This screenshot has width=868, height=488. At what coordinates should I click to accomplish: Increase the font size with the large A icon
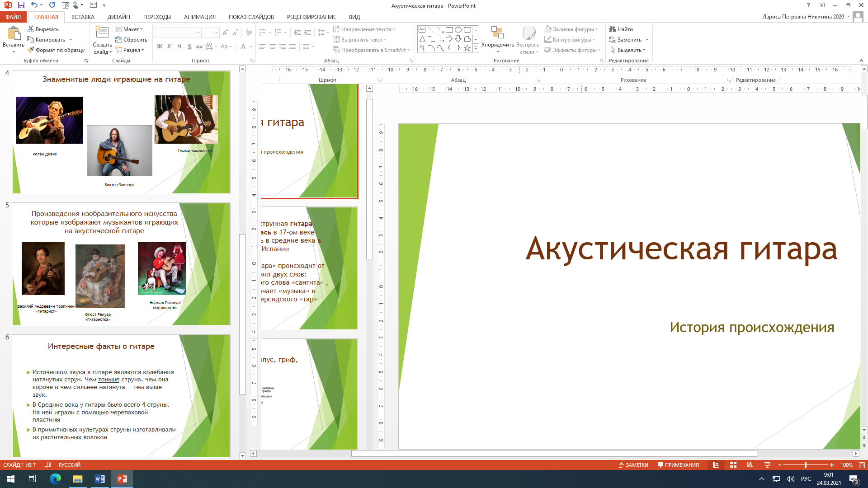click(225, 33)
